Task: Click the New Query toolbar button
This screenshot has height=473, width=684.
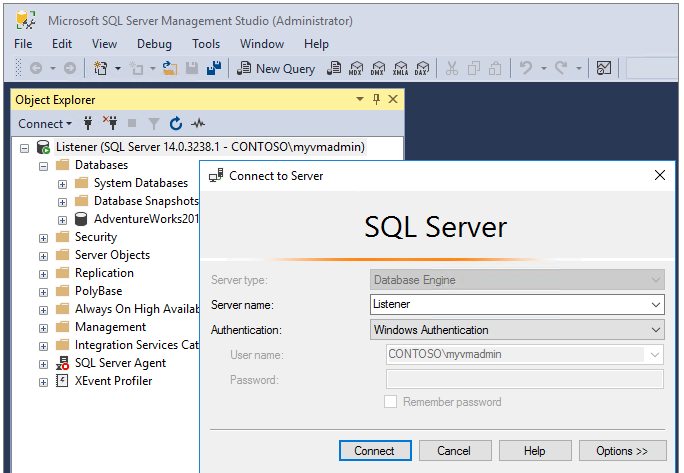Action: [x=276, y=69]
